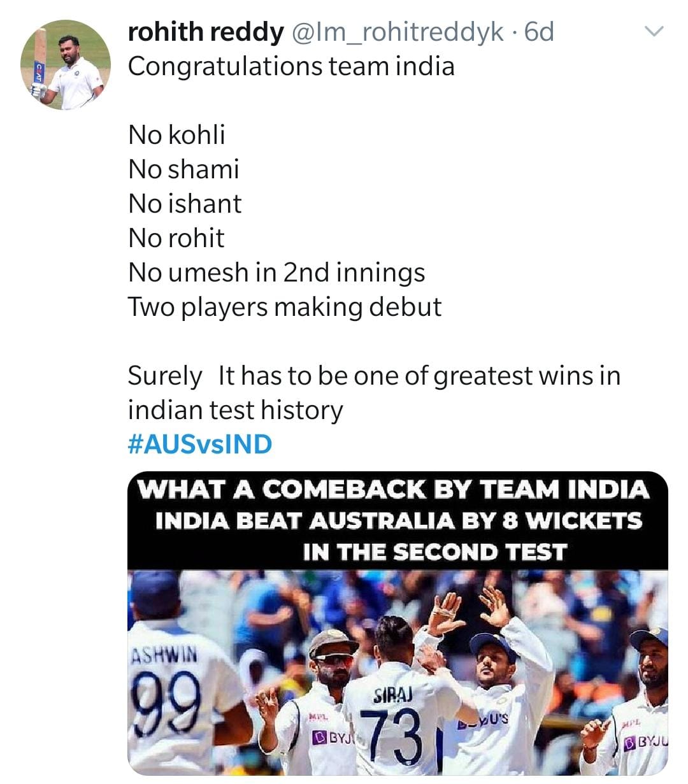688x784 pixels.
Task: Tap the 'No rohit' line
Action: pos(176,238)
